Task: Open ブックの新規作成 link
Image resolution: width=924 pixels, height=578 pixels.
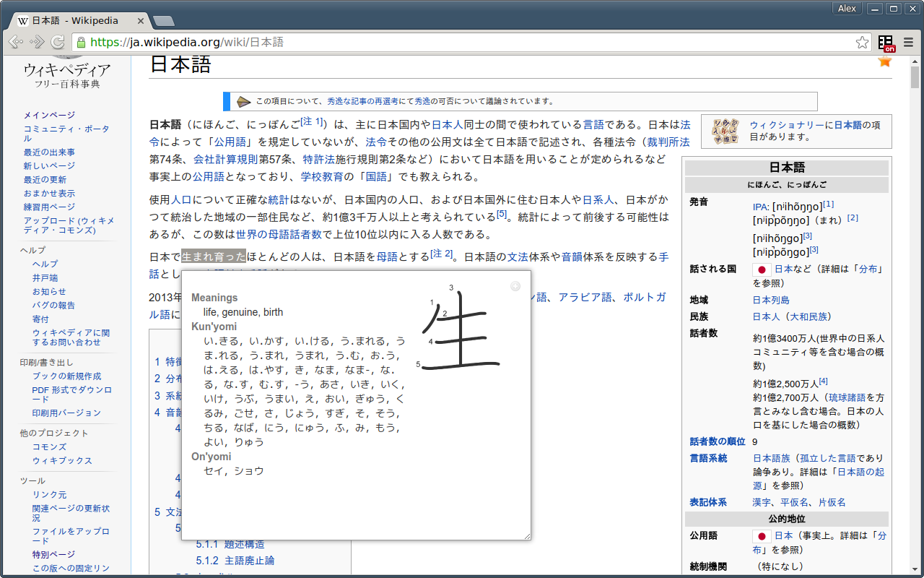Action: [66, 376]
